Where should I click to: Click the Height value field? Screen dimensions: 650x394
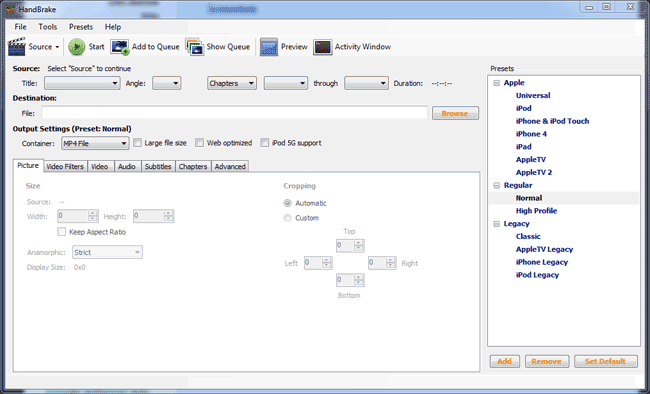click(153, 216)
